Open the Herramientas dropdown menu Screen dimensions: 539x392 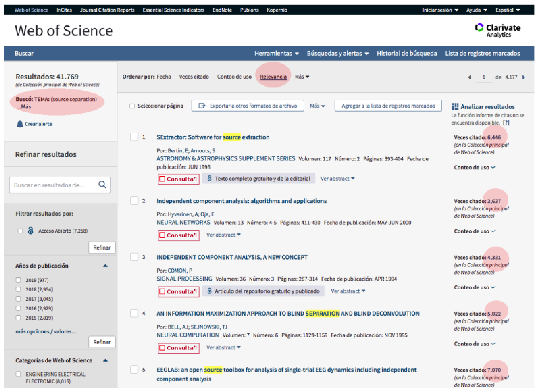coord(276,53)
